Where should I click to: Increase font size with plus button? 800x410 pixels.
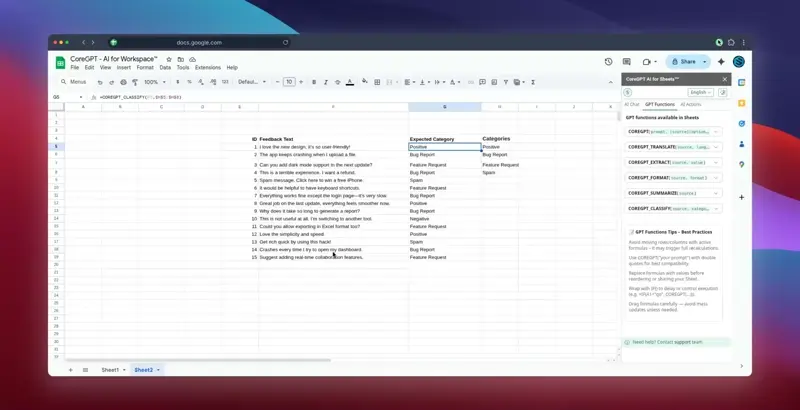tap(301, 82)
